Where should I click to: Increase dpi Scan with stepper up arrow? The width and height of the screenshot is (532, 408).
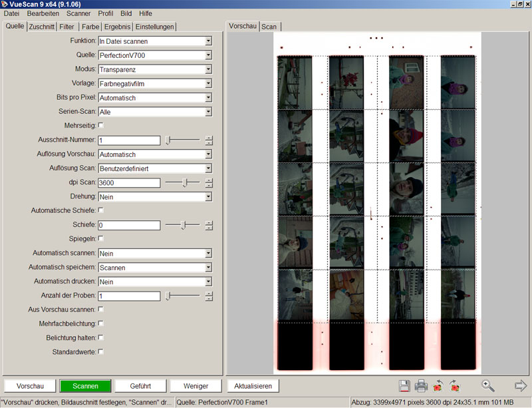209,180
